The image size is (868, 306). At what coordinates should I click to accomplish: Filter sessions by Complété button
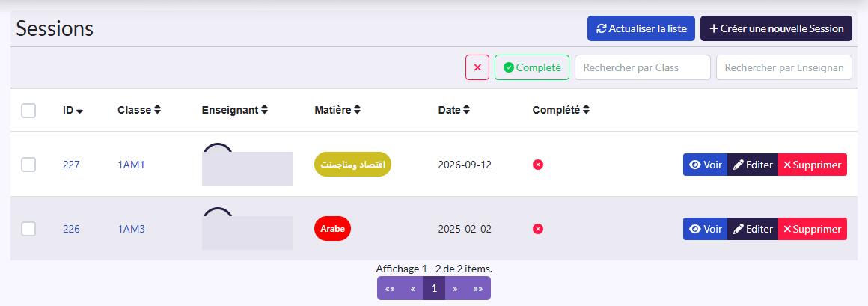click(x=532, y=67)
